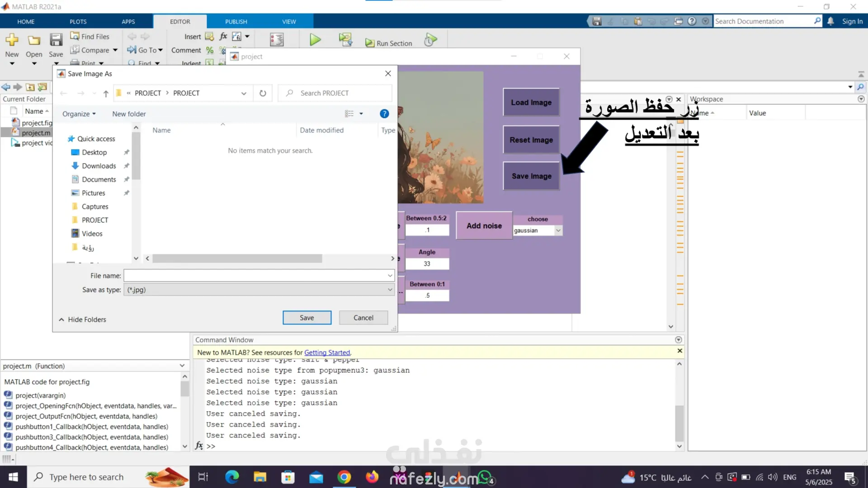This screenshot has height=488, width=868.
Task: Click the Save button in dialog
Action: click(x=307, y=318)
